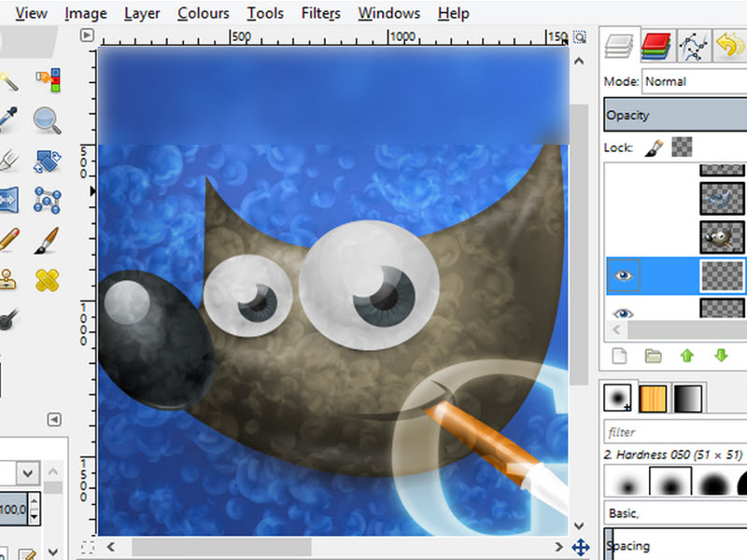
Task: Switch to the Brushes tab
Action: [x=617, y=398]
